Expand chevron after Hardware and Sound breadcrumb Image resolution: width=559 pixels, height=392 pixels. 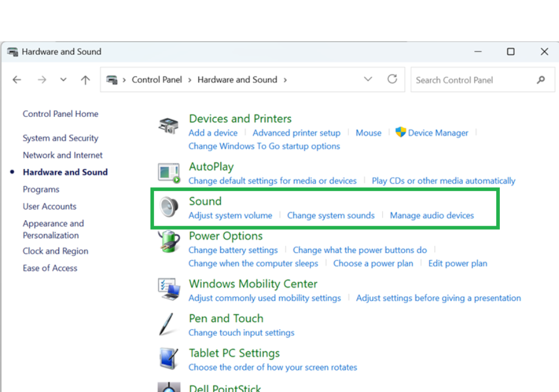pyautogui.click(x=285, y=80)
